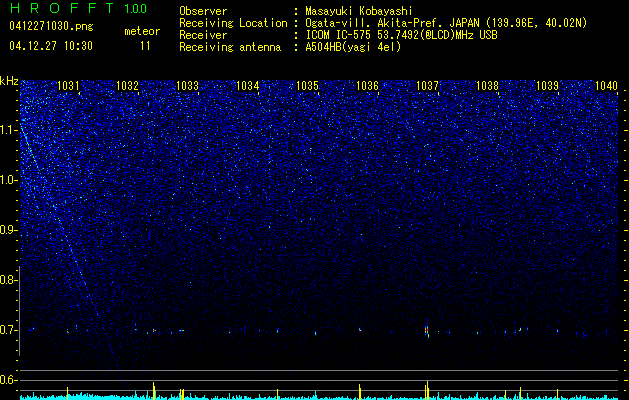Click the 1040 time axis label

[x=606, y=85]
